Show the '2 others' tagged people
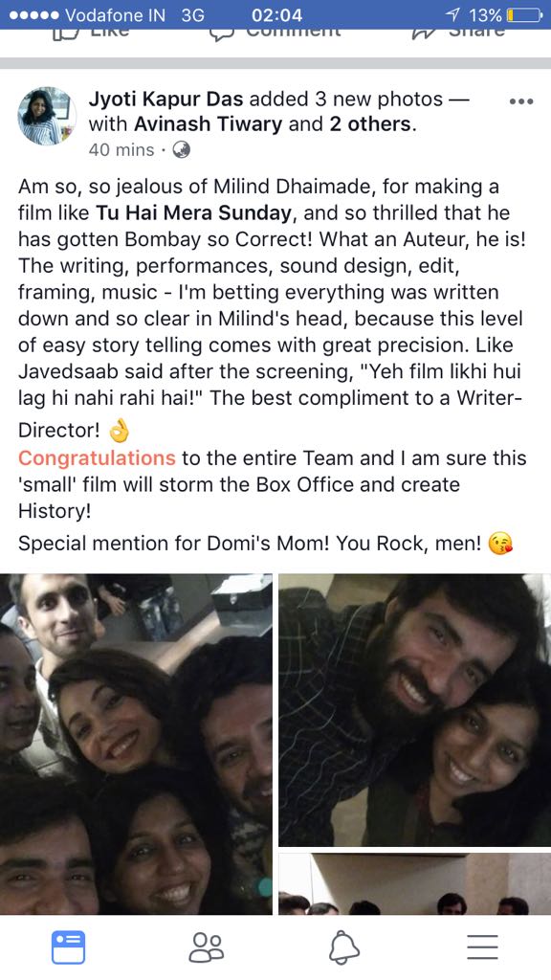 point(370,123)
